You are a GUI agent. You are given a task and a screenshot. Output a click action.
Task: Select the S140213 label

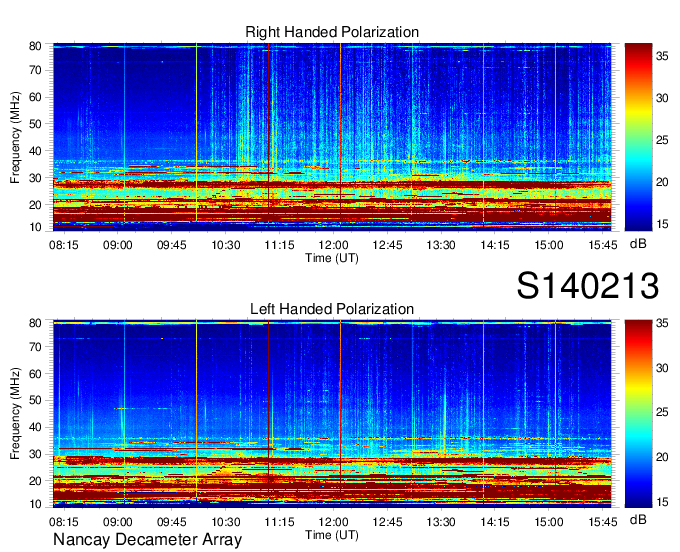(588, 286)
